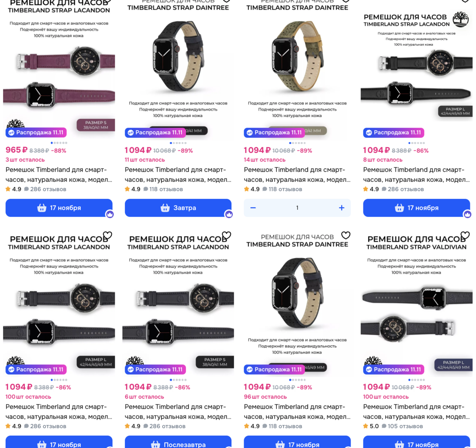Increase quantity with the plus button

341,208
